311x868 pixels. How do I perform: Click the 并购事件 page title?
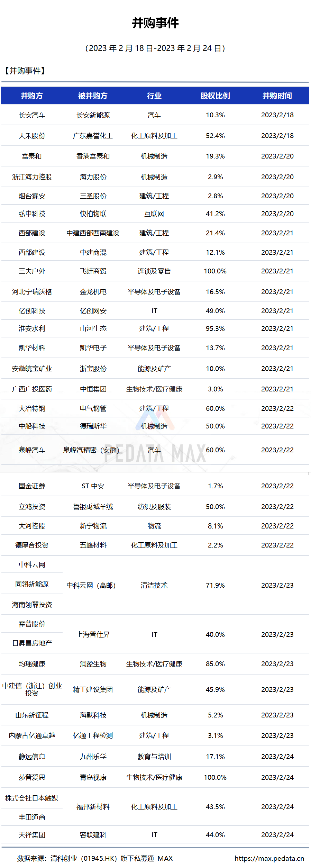click(155, 23)
